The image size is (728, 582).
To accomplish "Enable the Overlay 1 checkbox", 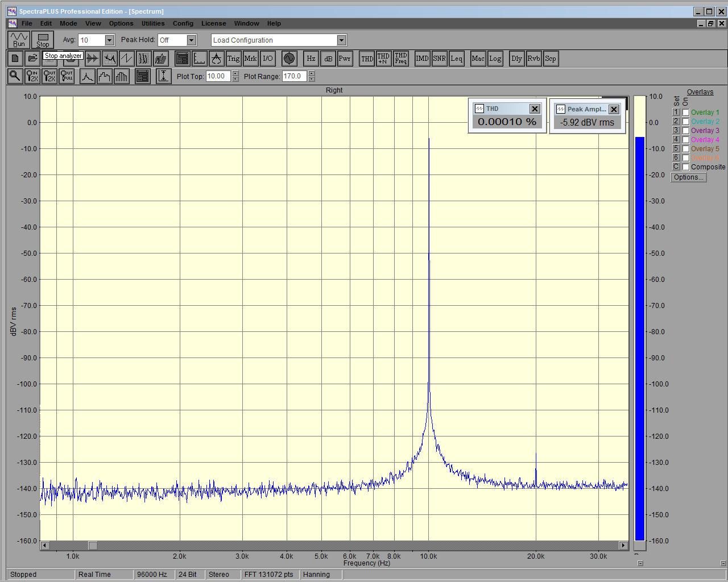I will pyautogui.click(x=686, y=113).
